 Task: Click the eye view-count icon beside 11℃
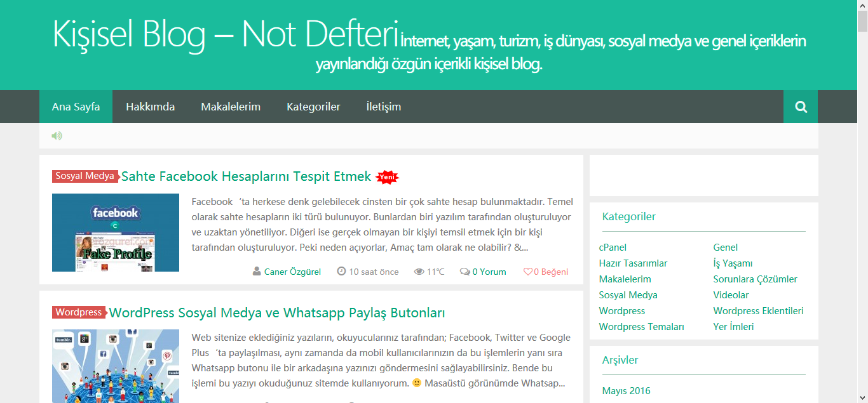419,272
